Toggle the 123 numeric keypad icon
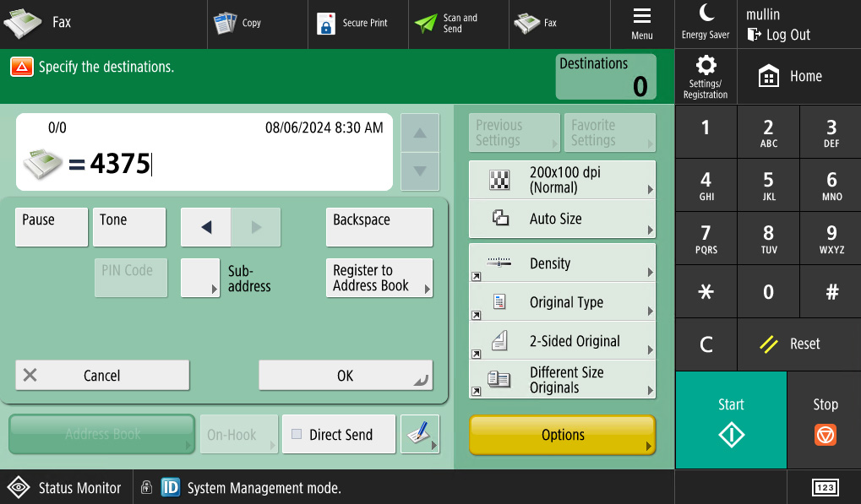The width and height of the screenshot is (861, 504). [825, 487]
